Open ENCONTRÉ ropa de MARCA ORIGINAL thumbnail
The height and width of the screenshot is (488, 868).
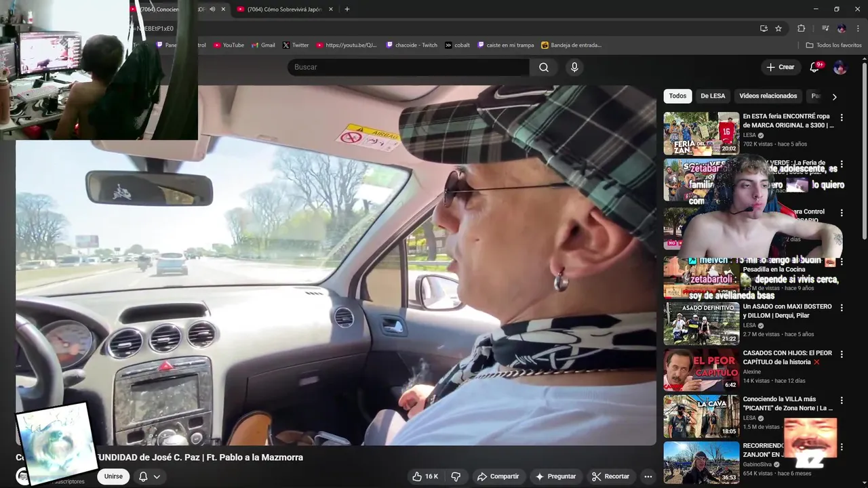tap(701, 134)
